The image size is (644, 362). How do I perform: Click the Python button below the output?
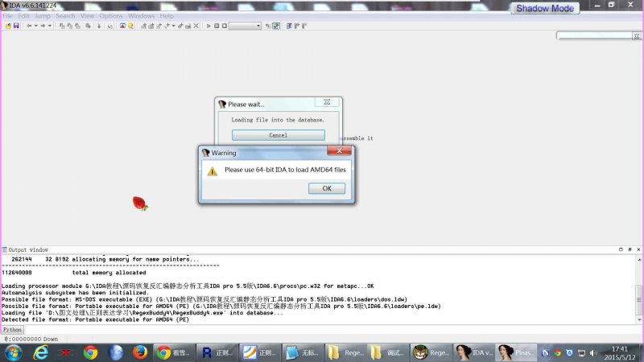[x=12, y=330]
